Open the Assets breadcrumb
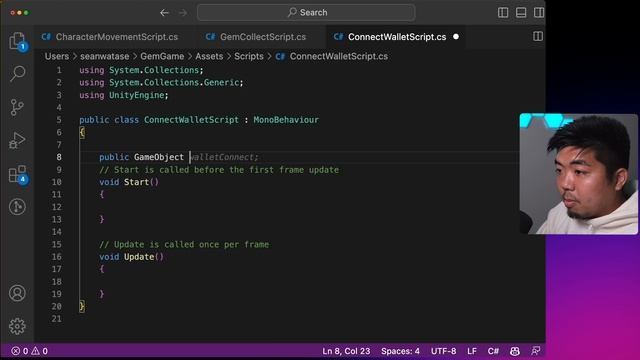 (x=209, y=56)
